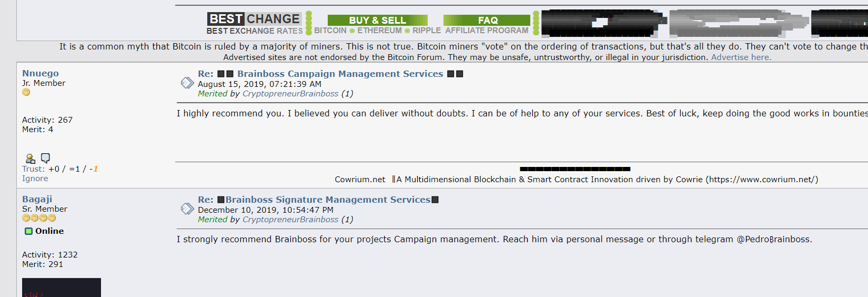This screenshot has height=297, width=868.
Task: Click the green Online status icon
Action: 29,231
